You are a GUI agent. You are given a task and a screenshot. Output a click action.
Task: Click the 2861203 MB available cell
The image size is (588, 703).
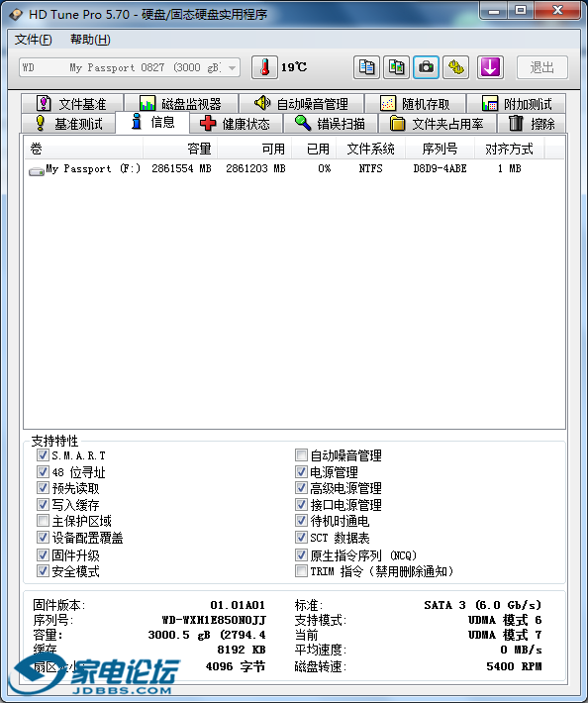coord(255,168)
